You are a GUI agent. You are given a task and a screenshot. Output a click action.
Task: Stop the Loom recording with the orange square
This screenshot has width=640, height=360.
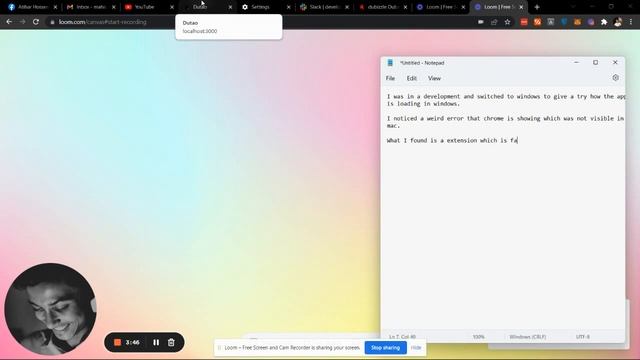tap(117, 342)
